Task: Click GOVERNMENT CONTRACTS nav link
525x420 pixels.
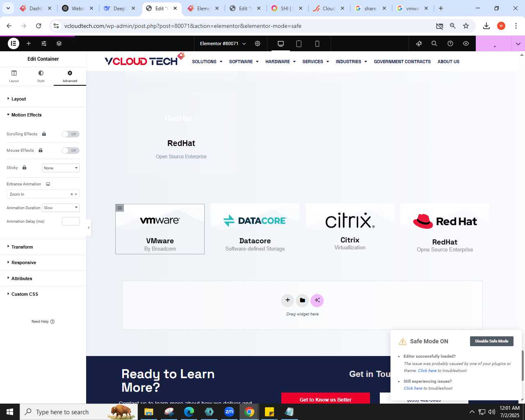Action: tap(402, 62)
